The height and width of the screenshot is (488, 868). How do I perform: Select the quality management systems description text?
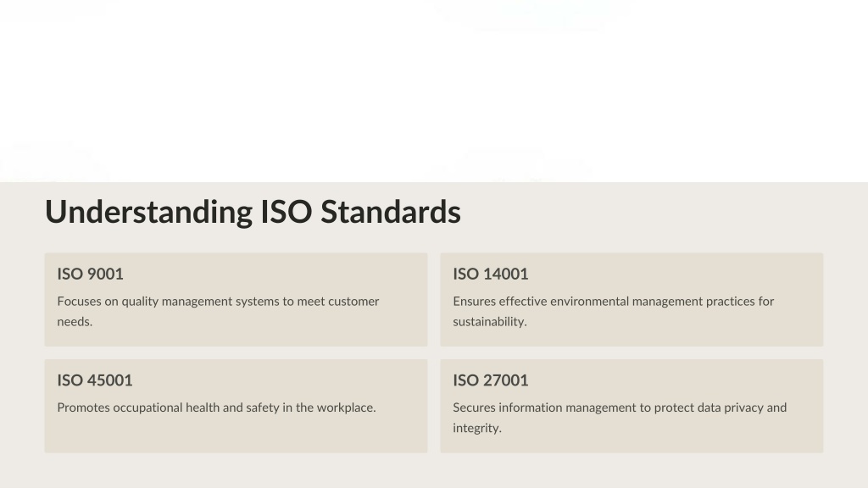click(218, 312)
